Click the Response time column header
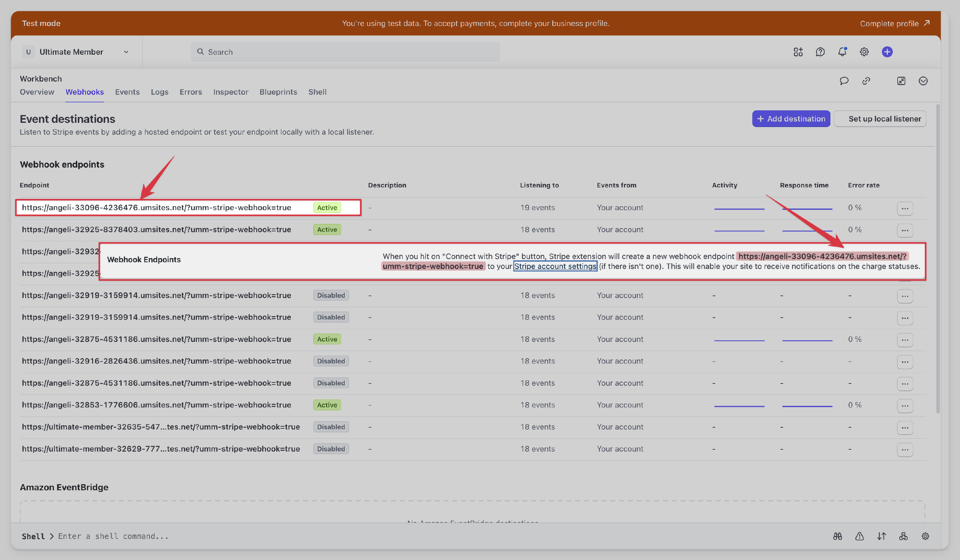 (804, 185)
